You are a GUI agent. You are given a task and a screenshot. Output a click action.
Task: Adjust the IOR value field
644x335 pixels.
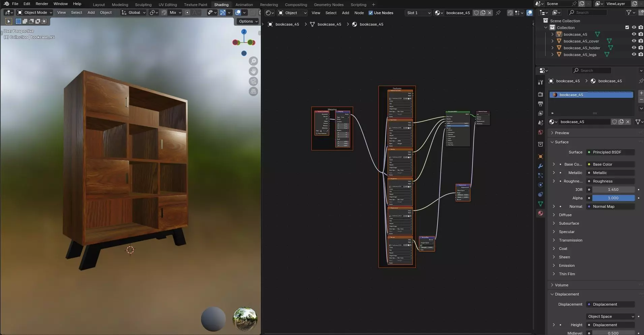point(613,190)
